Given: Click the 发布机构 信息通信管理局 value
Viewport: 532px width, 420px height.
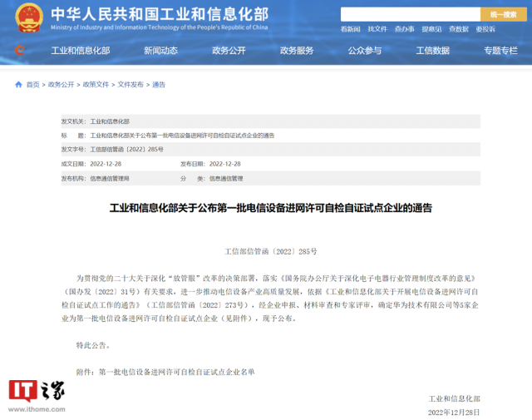Looking at the screenshot, I should 110,179.
